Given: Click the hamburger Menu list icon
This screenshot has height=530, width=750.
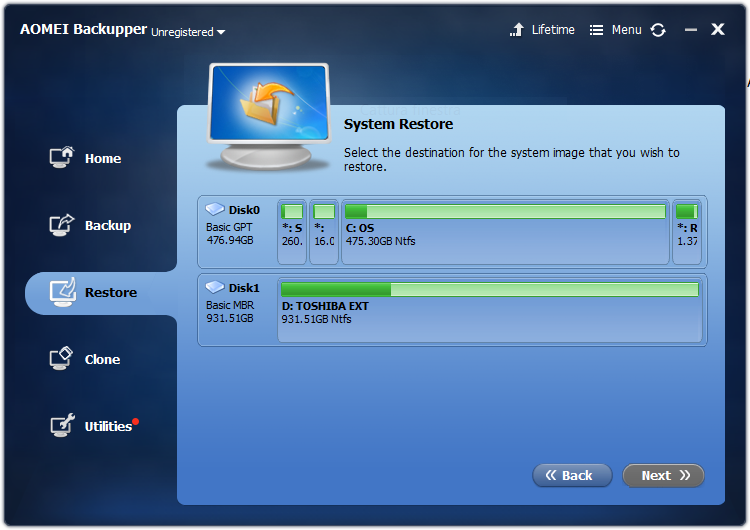Looking at the screenshot, I should tap(596, 30).
